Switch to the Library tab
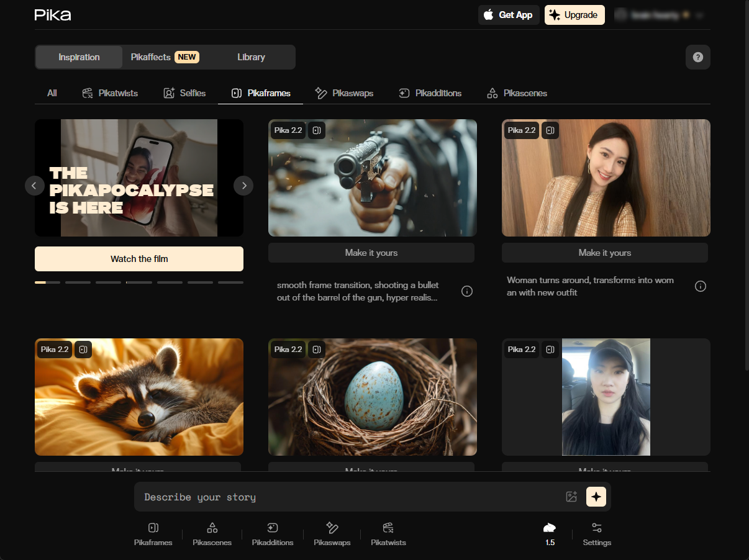This screenshot has height=560, width=749. [x=251, y=57]
